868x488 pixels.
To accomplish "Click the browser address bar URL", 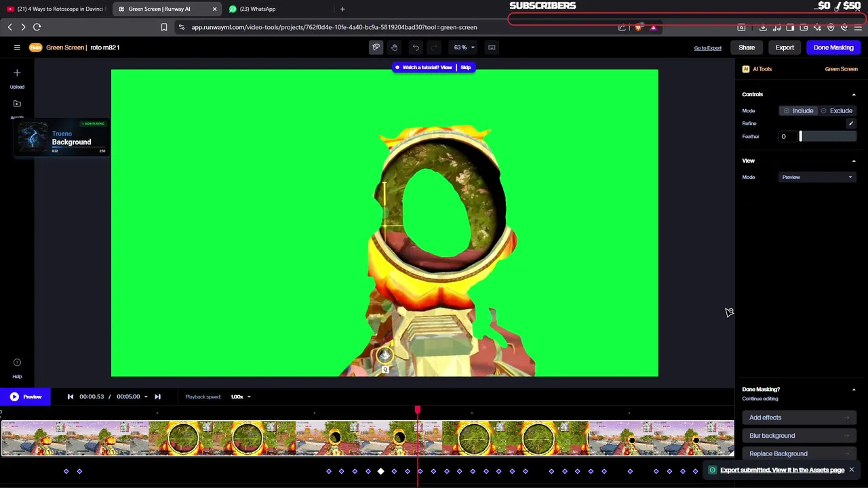I will (334, 27).
